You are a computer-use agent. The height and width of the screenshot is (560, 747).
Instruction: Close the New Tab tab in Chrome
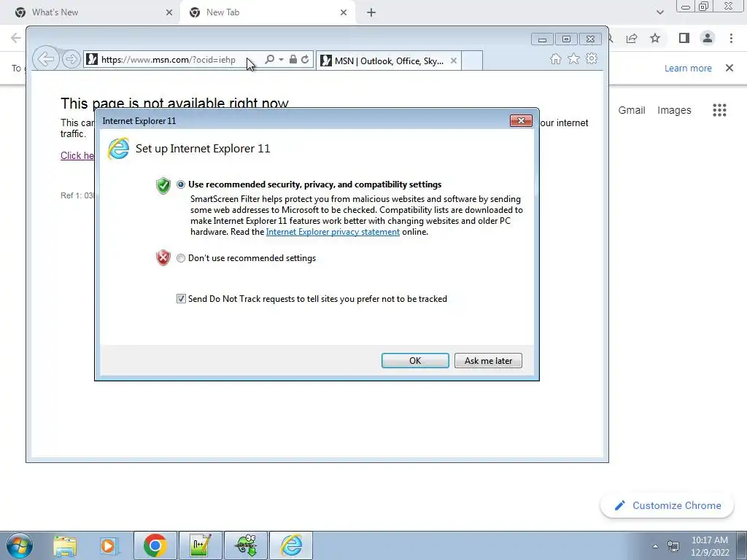pyautogui.click(x=344, y=12)
